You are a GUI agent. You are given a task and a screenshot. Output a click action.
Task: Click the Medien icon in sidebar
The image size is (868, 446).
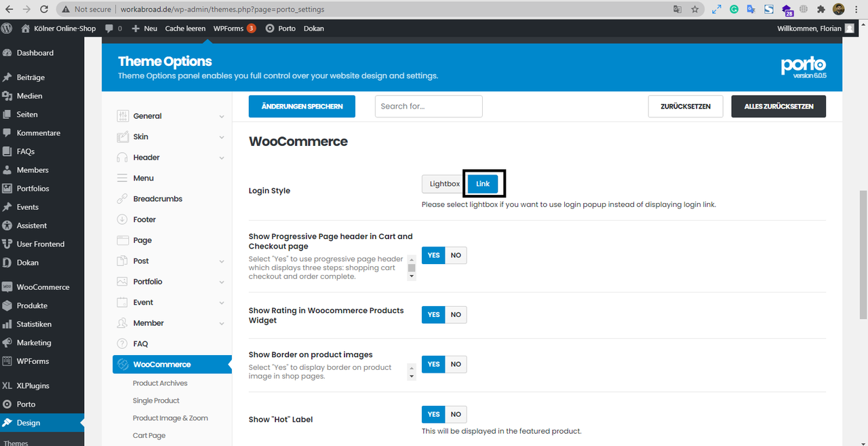coord(7,96)
